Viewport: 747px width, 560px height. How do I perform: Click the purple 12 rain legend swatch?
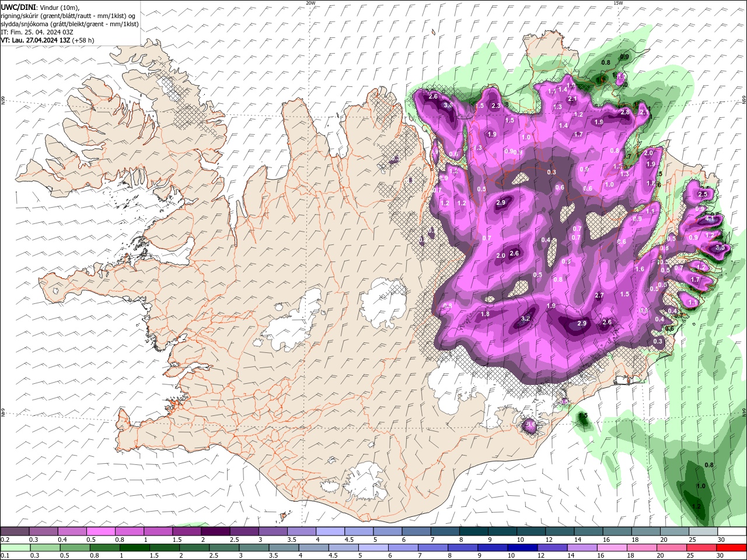[x=551, y=548]
